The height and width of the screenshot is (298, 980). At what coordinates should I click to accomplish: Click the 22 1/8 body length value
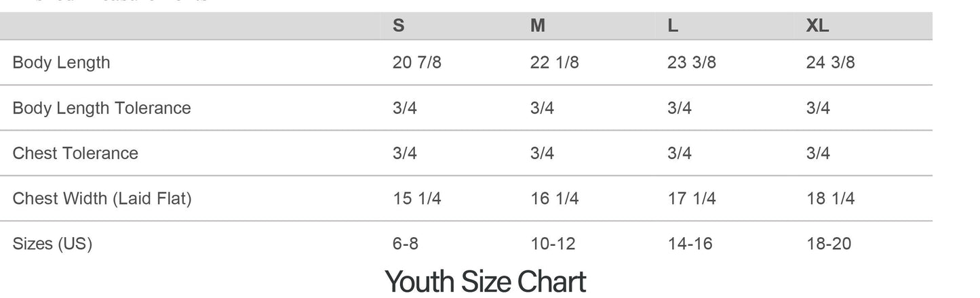point(554,62)
